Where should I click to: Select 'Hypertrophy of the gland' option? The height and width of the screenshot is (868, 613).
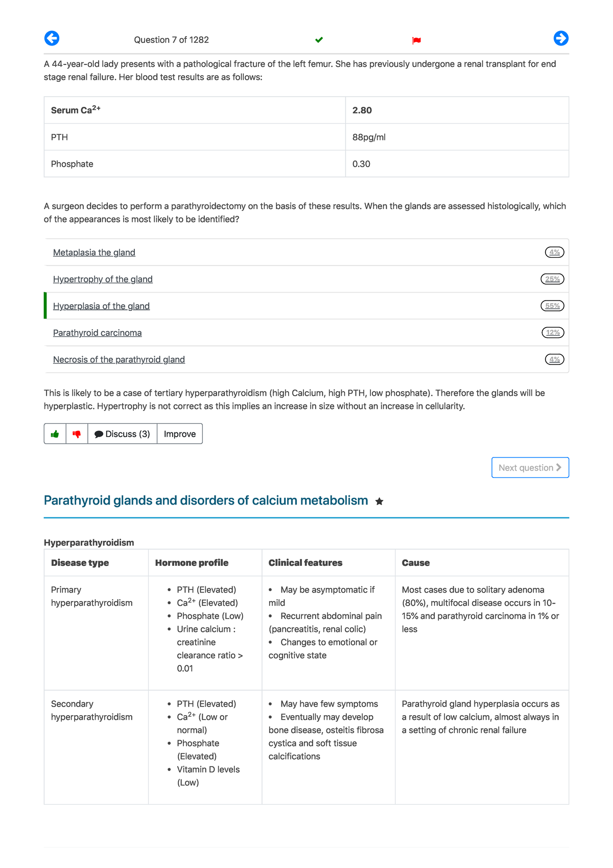tap(103, 279)
